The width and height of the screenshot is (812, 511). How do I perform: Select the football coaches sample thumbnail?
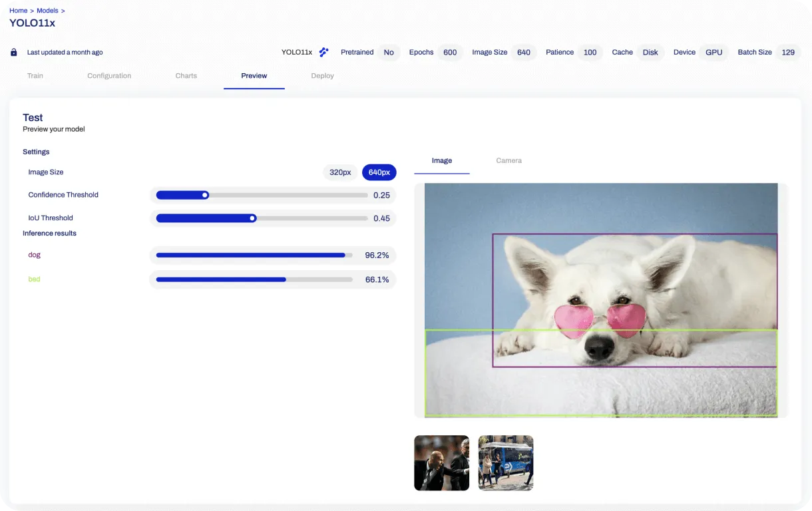click(442, 463)
